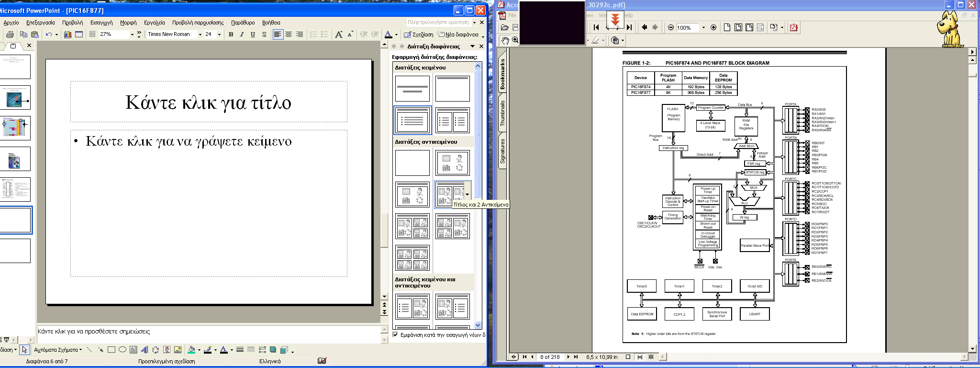The width and height of the screenshot is (980, 368).
Task: Open the Εισαγωγή menu
Action: coord(101,23)
